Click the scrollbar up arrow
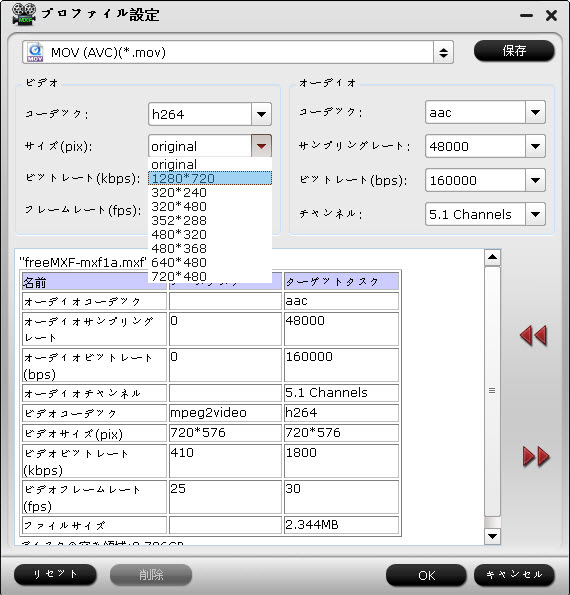570x595 pixels. pyautogui.click(x=493, y=257)
